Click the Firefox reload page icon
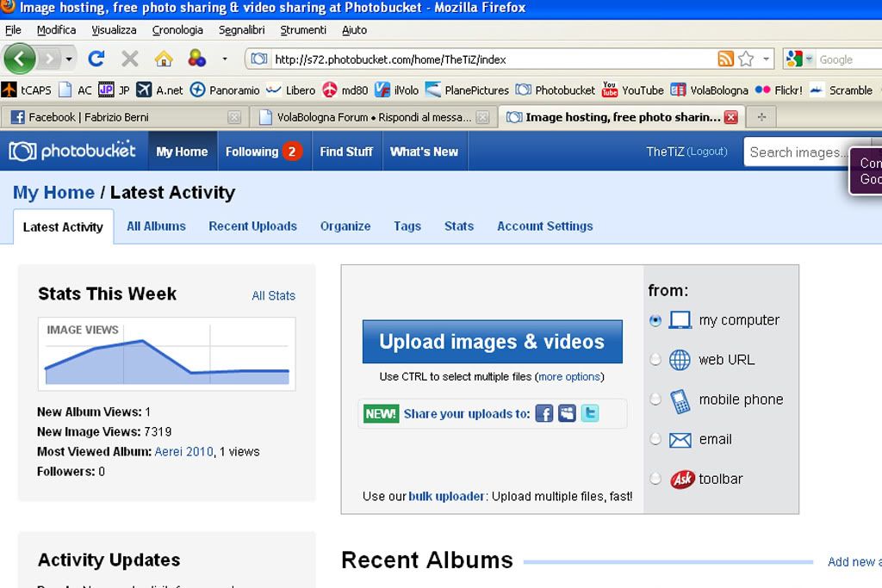This screenshot has height=588, width=882. point(96,59)
